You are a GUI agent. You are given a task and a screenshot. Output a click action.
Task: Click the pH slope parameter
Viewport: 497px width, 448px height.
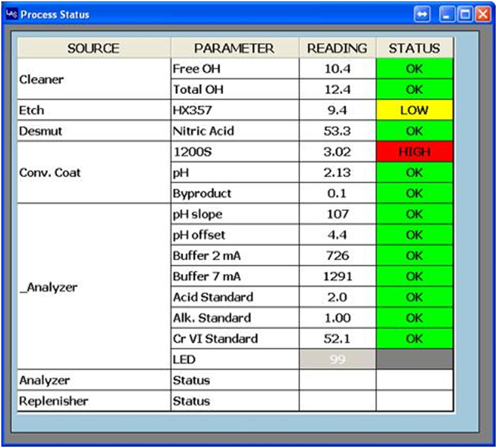click(x=235, y=214)
